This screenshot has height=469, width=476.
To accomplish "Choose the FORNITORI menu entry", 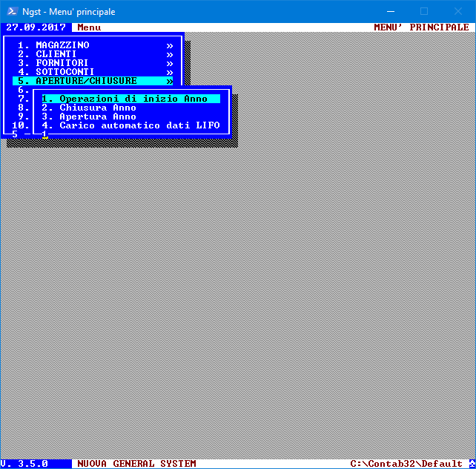I will click(x=62, y=63).
